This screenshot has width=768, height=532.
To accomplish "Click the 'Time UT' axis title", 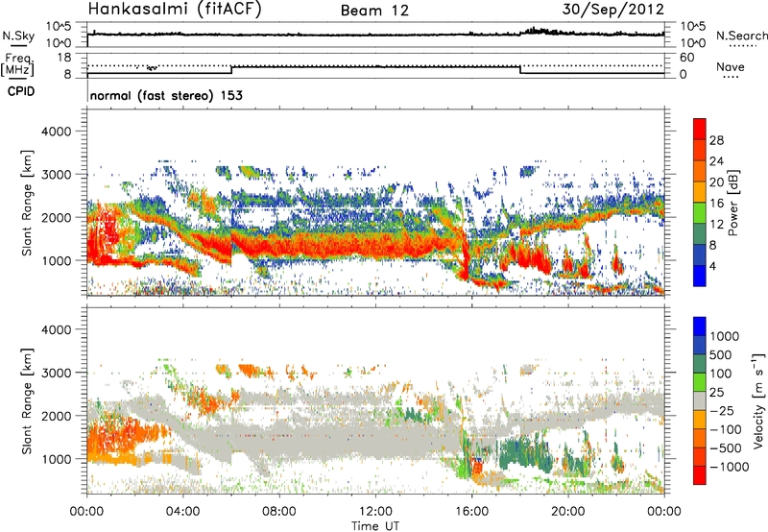I will coord(375,526).
